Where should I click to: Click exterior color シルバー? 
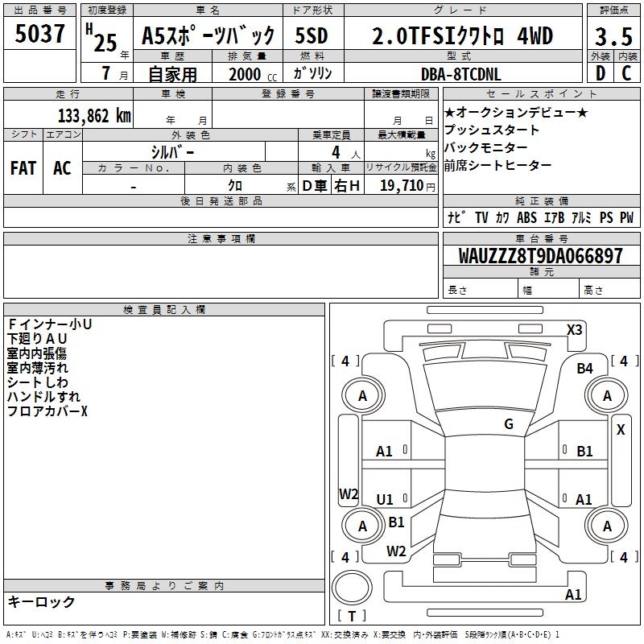click(172, 152)
